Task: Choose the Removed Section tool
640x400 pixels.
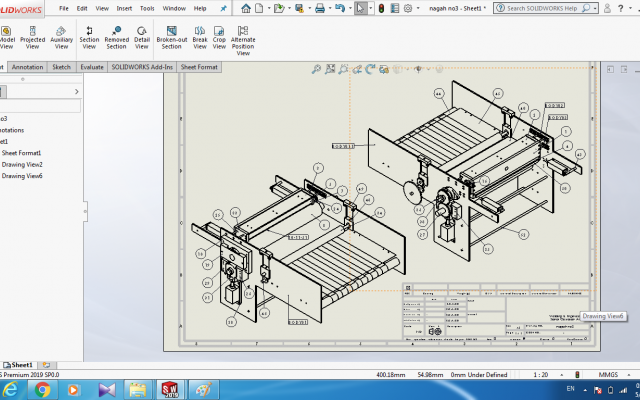Action: pos(116,37)
